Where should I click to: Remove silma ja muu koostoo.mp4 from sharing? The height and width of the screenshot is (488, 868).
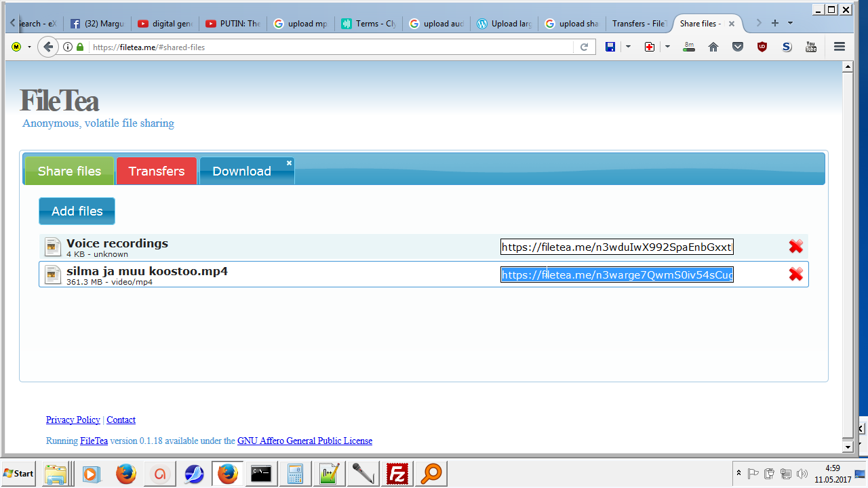[x=796, y=274]
